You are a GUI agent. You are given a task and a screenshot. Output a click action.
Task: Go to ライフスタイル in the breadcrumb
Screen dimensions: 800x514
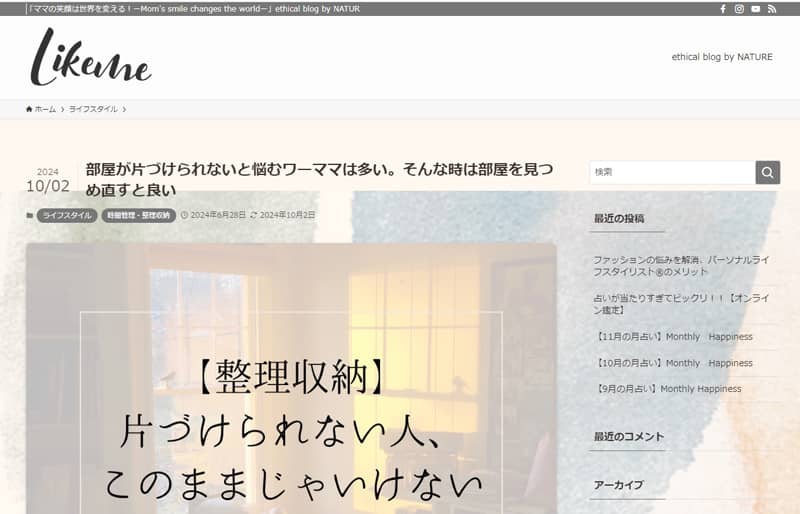coord(93,109)
